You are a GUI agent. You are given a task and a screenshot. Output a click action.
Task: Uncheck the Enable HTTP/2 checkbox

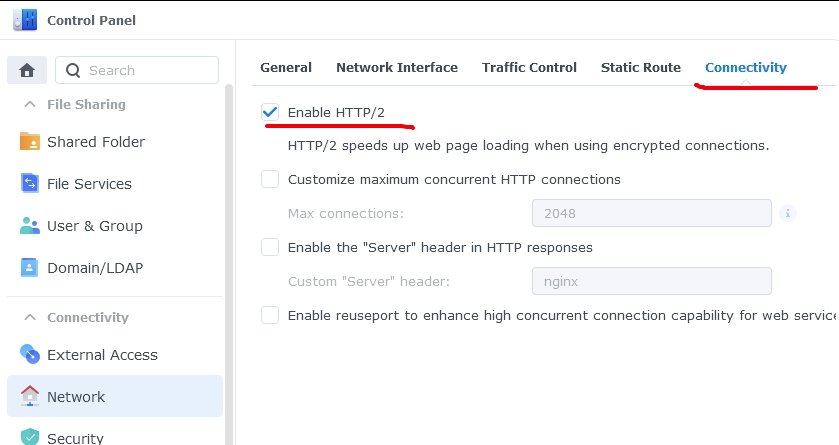[x=270, y=112]
